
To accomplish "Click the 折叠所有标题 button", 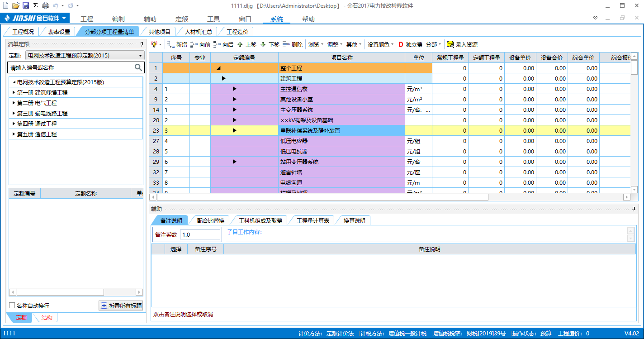I will point(121,306).
